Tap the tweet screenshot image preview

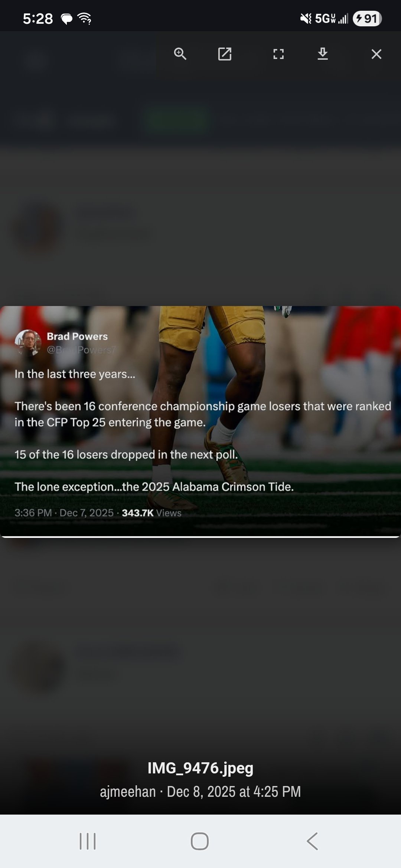[x=200, y=422]
